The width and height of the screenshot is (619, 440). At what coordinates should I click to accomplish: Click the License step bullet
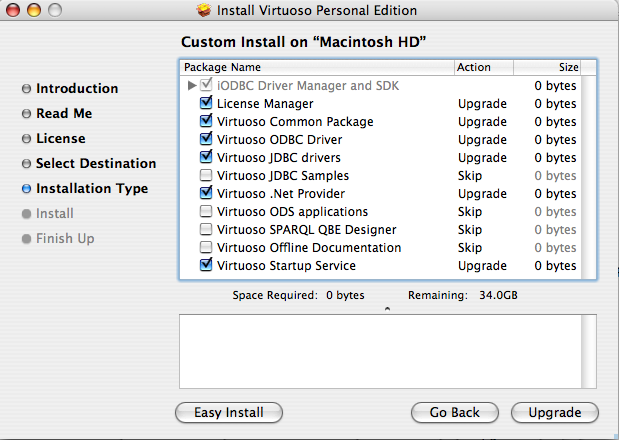pyautogui.click(x=26, y=139)
